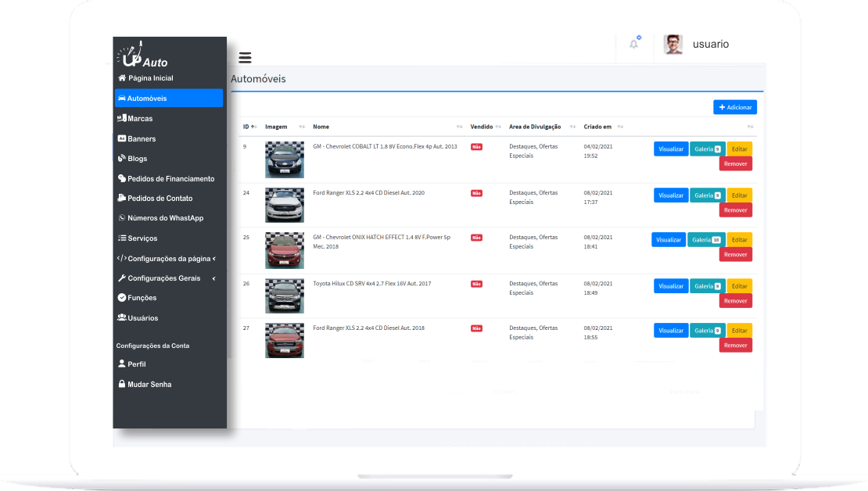Screen dimensions: 868x491
Task: Click the Adicionar button
Action: [734, 107]
